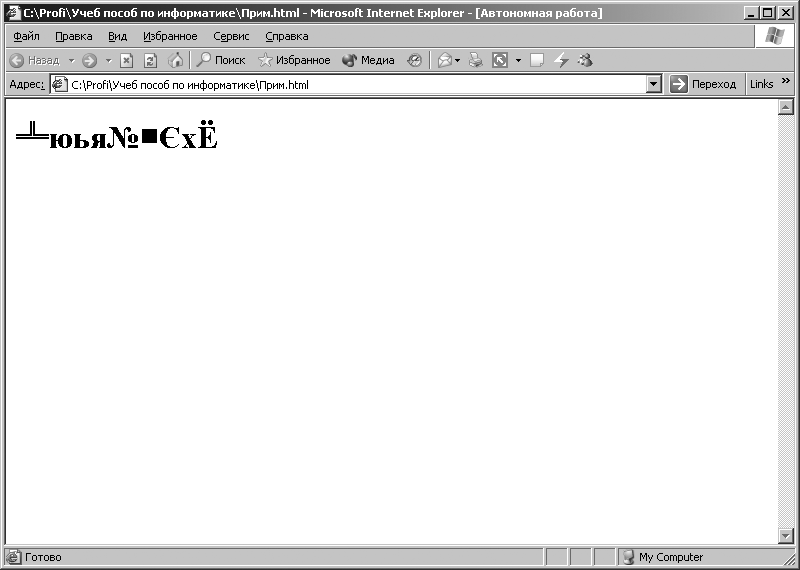Click the Mail envelope icon

[x=445, y=60]
